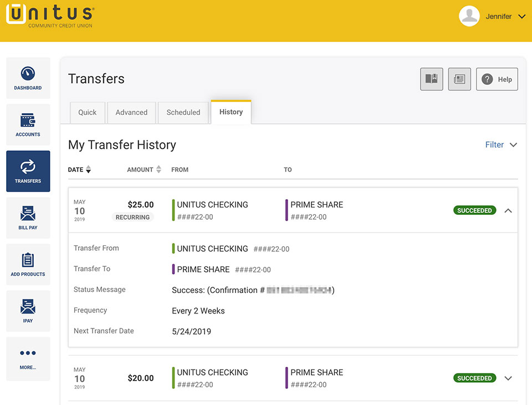The image size is (532, 405).
Task: Click the Unitus Community Credit Union logo
Action: pyautogui.click(x=50, y=16)
